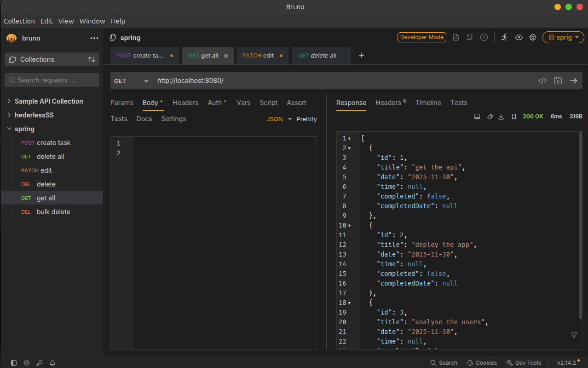Collapse the spring collection

pos(9,129)
